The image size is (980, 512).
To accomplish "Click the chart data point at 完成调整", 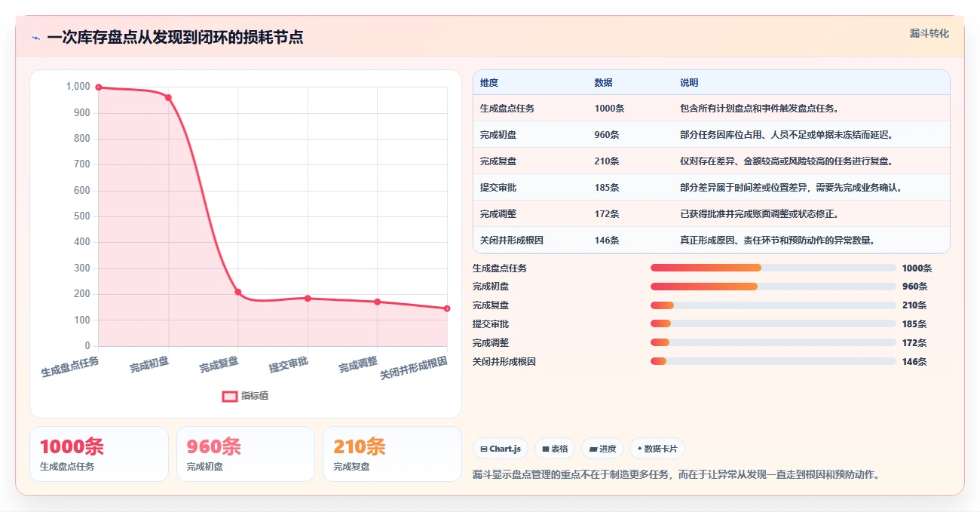I will (378, 302).
